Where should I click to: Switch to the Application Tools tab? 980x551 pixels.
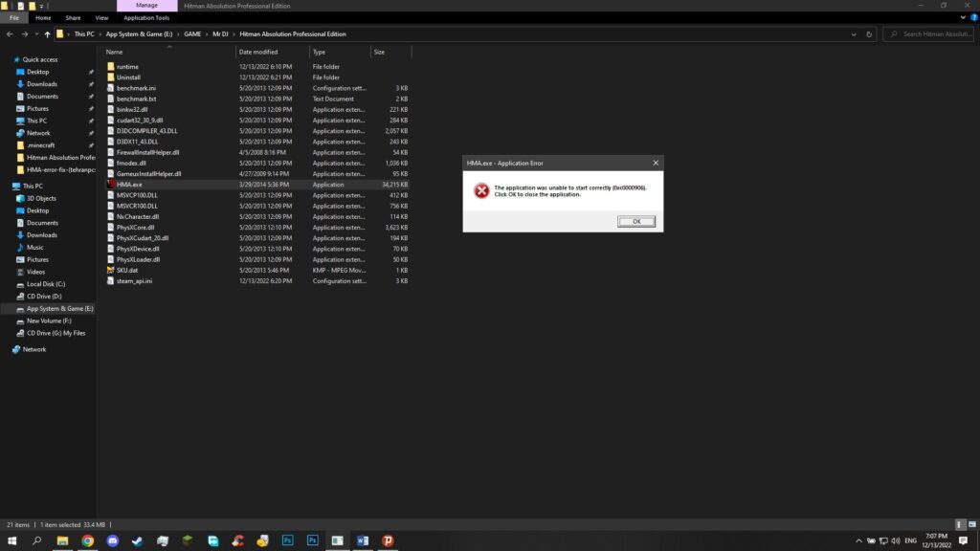(146, 17)
